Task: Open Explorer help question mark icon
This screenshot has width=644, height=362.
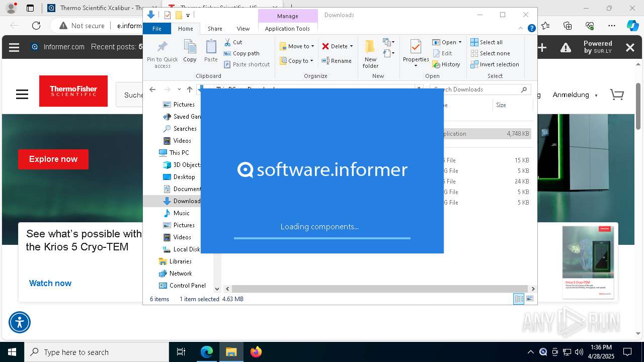Action: tap(531, 28)
